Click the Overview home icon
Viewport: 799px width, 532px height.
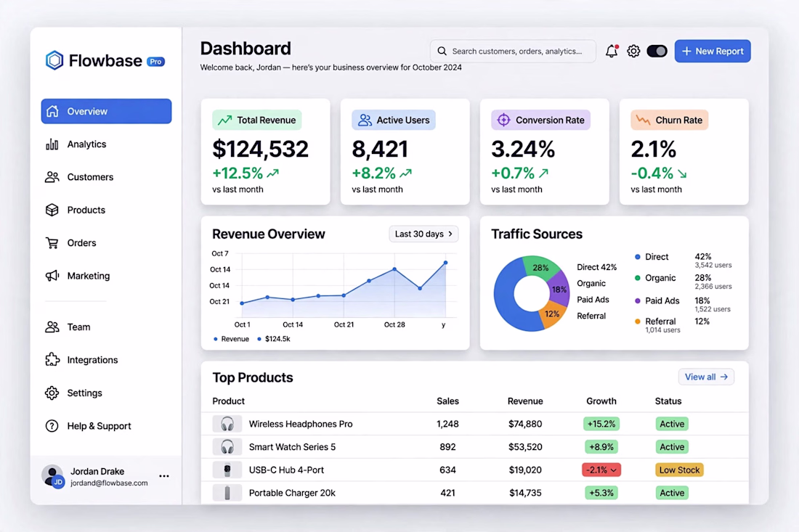(x=52, y=111)
